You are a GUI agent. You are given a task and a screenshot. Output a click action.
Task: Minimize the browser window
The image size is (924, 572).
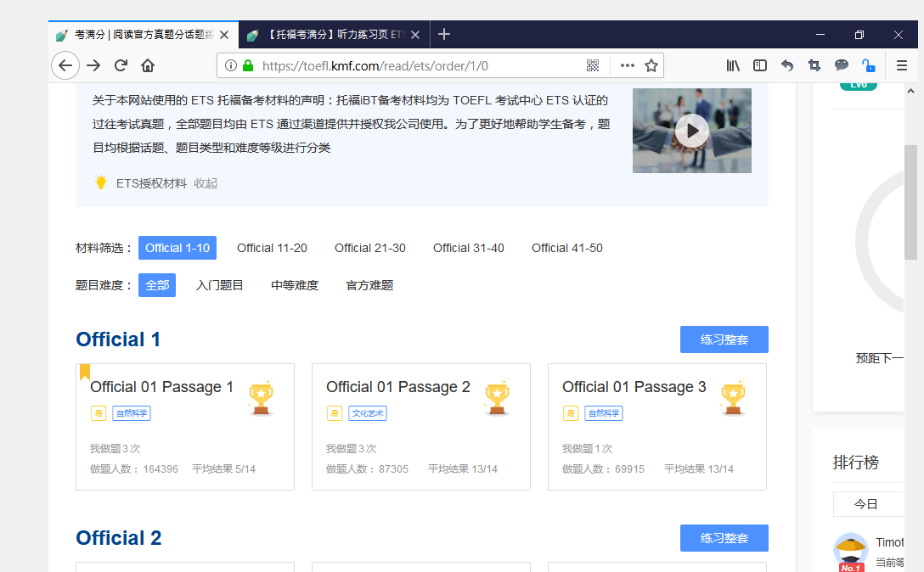(x=820, y=35)
